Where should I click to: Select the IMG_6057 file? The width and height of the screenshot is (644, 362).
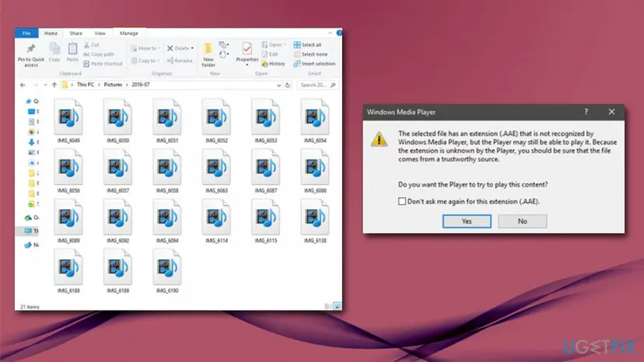(118, 171)
